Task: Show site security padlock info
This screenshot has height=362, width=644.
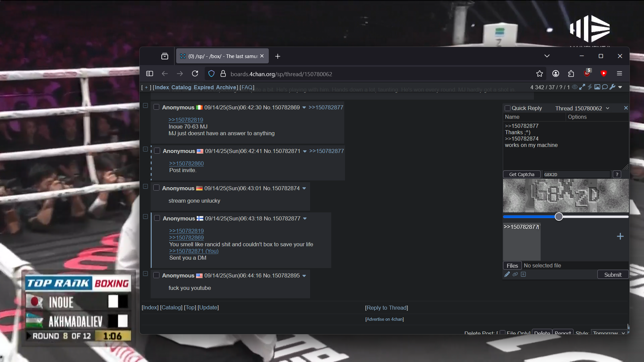Action: tap(223, 73)
